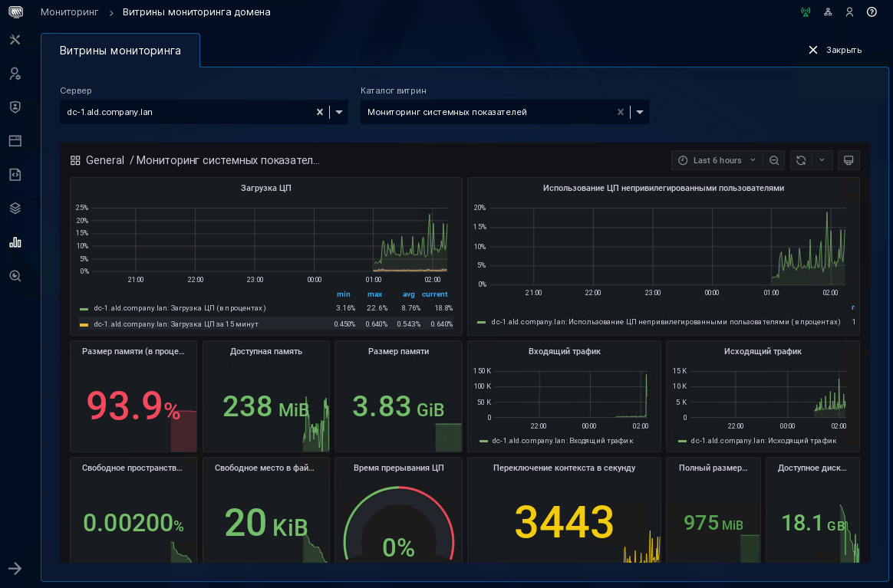
Task: Click the clock icon in time picker
Action: tap(683, 160)
